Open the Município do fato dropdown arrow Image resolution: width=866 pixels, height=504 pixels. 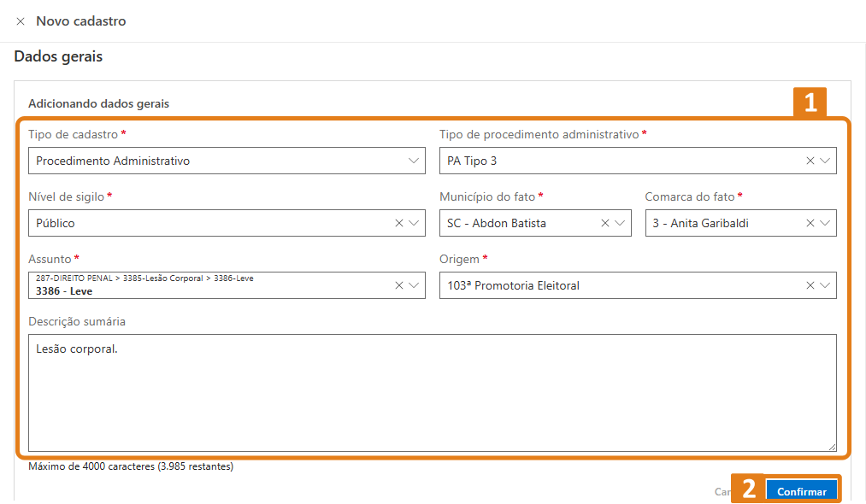click(x=620, y=223)
